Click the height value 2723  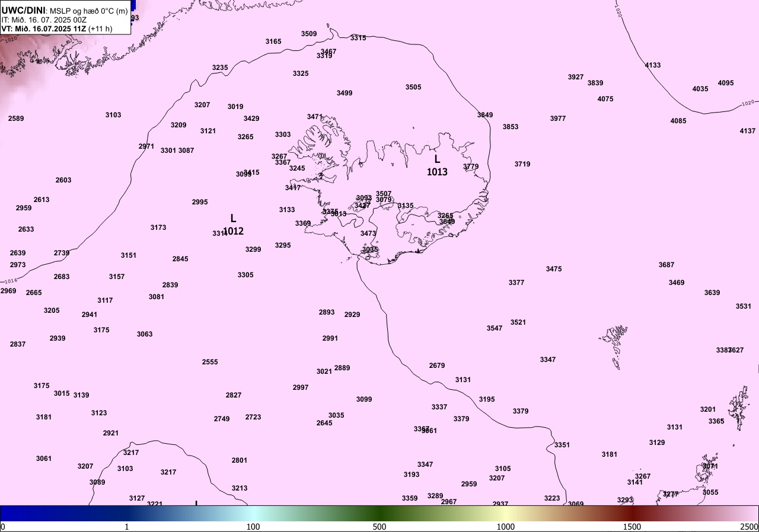253,417
